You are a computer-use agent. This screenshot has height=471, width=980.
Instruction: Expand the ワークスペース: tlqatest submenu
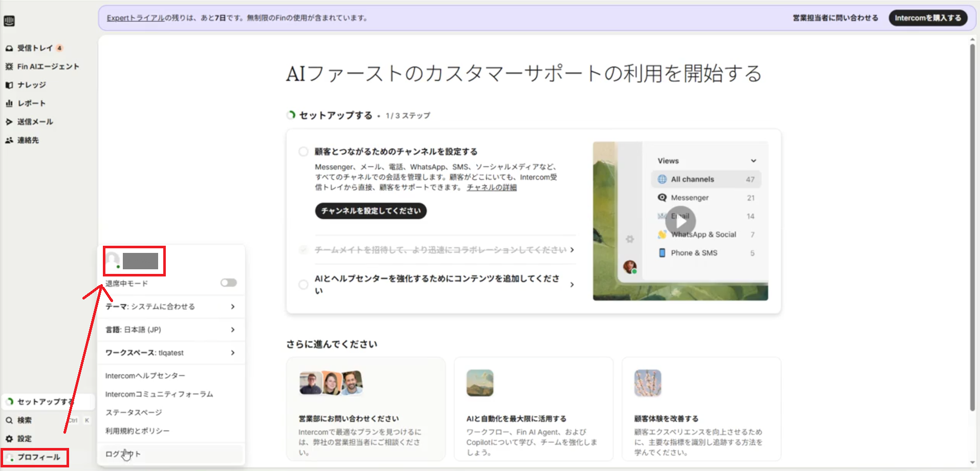pos(171,353)
